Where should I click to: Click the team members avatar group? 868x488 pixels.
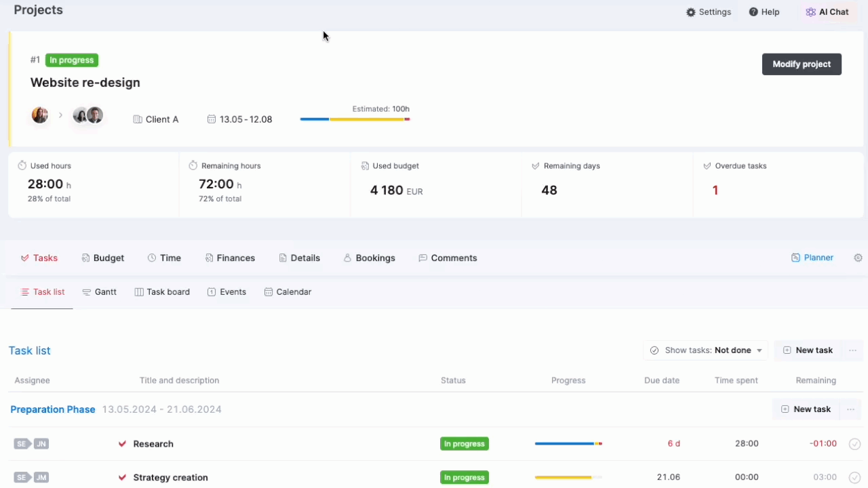88,115
